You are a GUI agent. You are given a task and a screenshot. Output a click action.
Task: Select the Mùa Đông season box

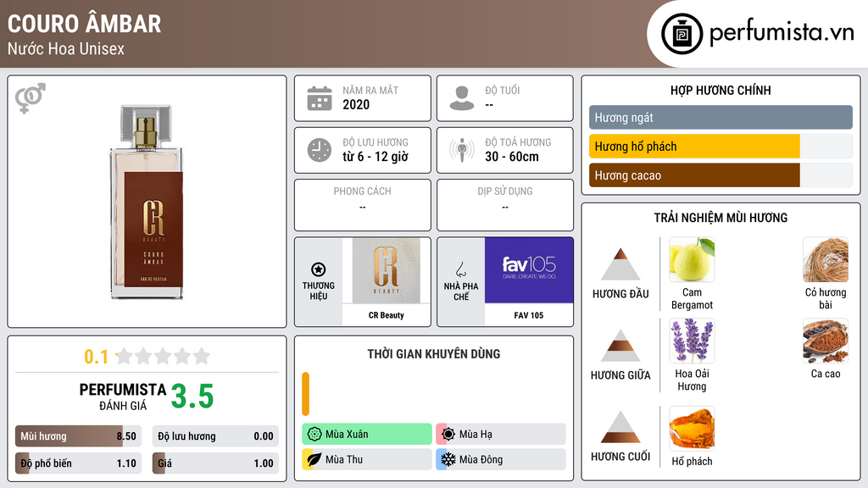click(501, 459)
